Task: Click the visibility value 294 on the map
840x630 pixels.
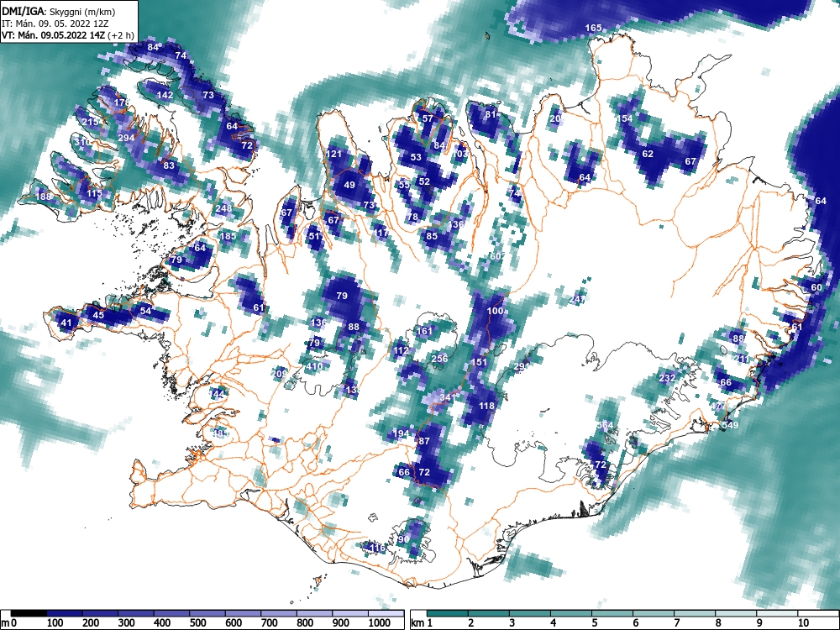Action: (x=126, y=138)
